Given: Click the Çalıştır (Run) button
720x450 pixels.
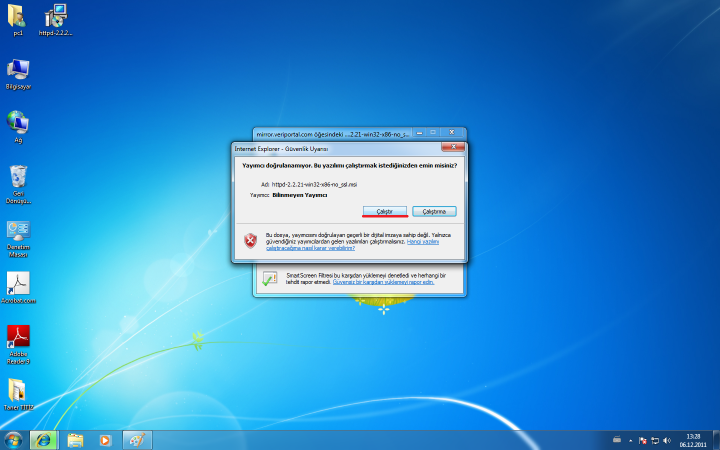Looking at the screenshot, I should (x=384, y=211).
